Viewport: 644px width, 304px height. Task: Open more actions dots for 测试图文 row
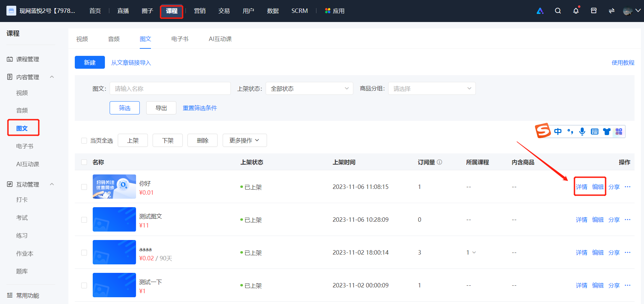click(x=627, y=220)
